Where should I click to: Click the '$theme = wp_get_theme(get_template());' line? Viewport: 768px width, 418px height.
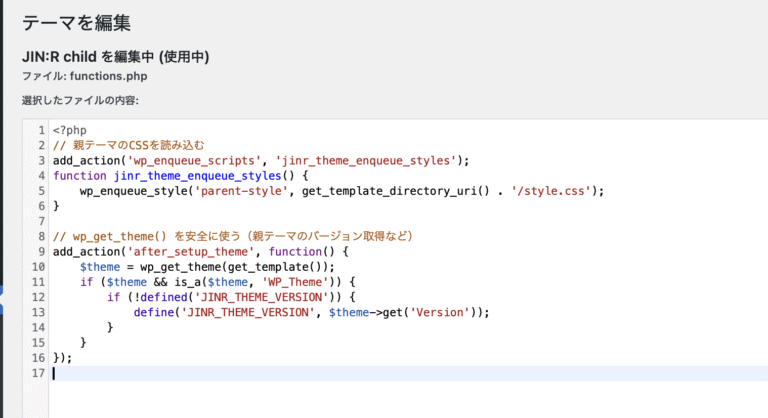[x=207, y=267]
